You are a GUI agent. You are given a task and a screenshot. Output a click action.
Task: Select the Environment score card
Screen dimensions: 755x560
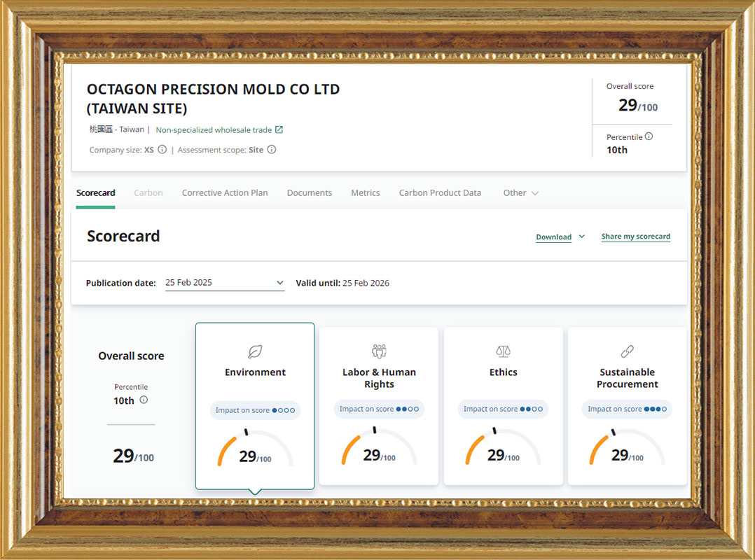point(255,406)
